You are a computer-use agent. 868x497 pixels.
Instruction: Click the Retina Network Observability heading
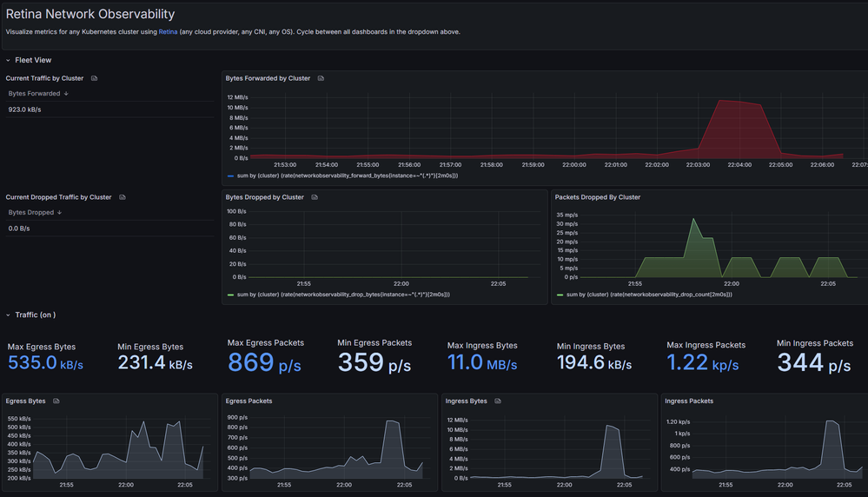tap(90, 15)
